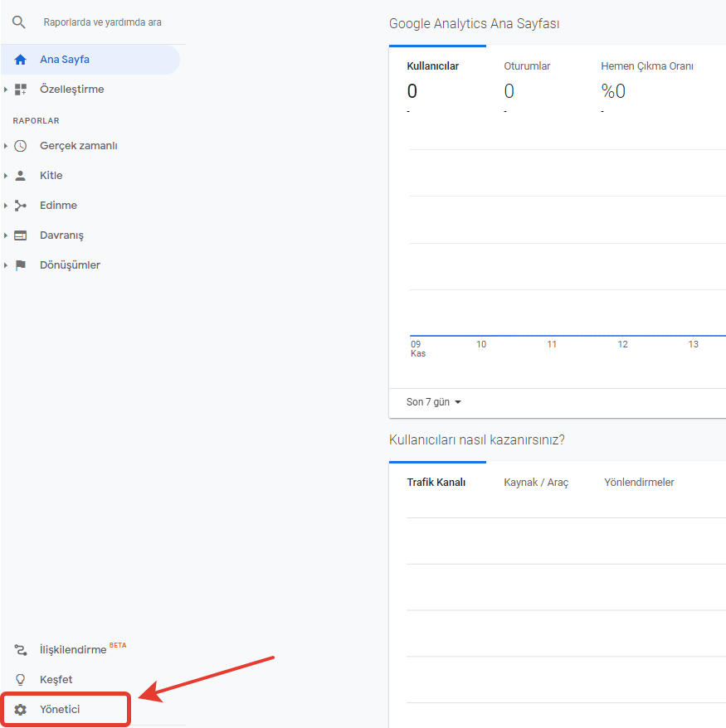Open İlişkilendirme BETA link
This screenshot has height=728, width=726.
click(83, 649)
